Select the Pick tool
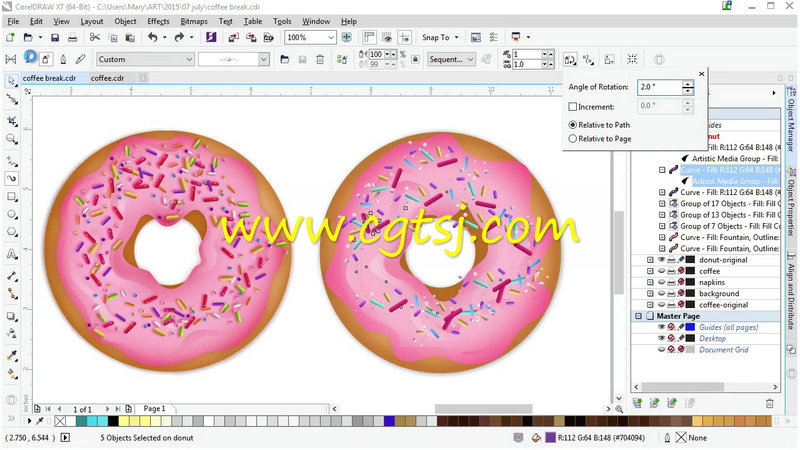Screen dimensions: 800x450 11,81
